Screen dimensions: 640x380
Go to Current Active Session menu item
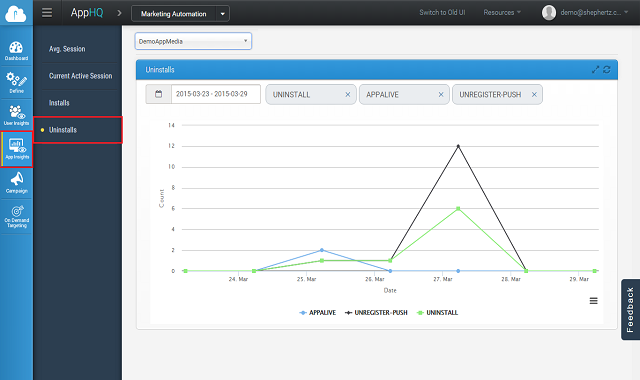[80, 76]
